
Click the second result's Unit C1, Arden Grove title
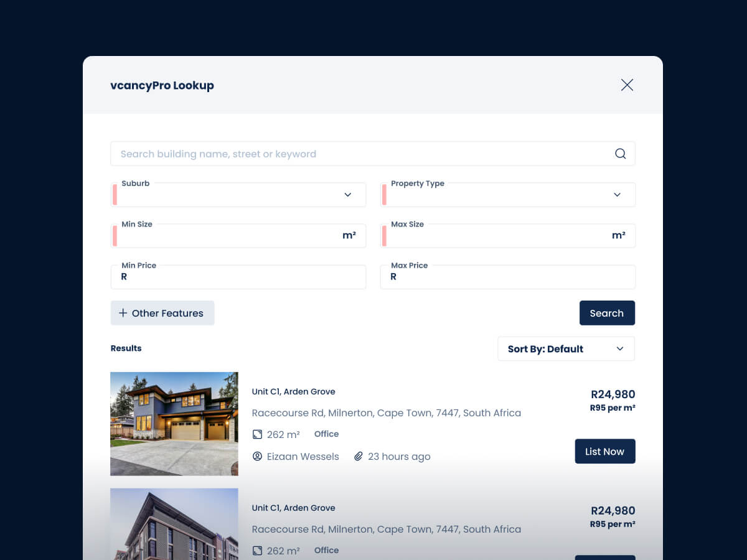(294, 508)
